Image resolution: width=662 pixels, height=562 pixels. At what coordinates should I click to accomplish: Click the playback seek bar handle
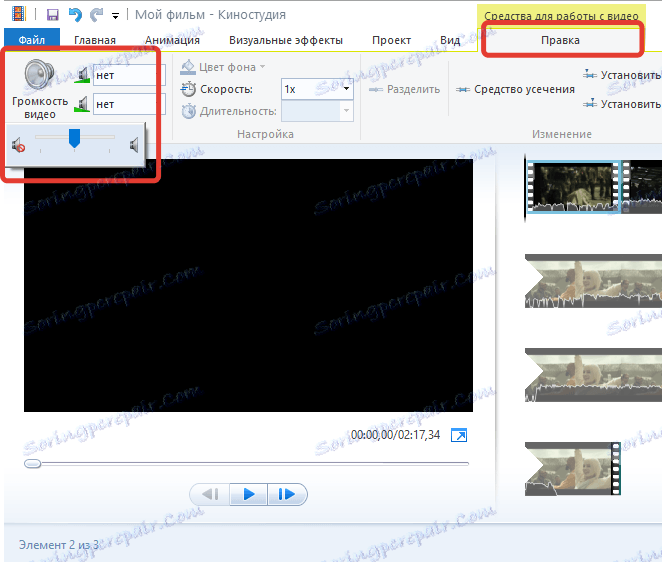pos(33,464)
